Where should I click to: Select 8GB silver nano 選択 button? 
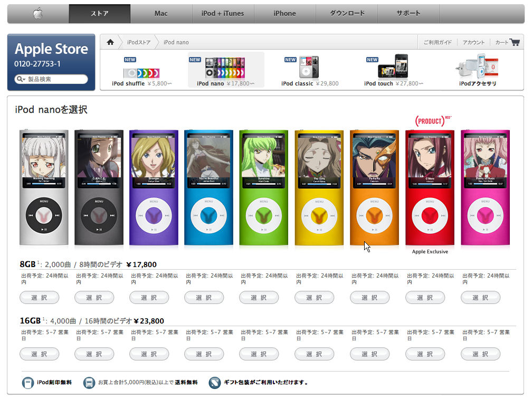pyautogui.click(x=40, y=298)
